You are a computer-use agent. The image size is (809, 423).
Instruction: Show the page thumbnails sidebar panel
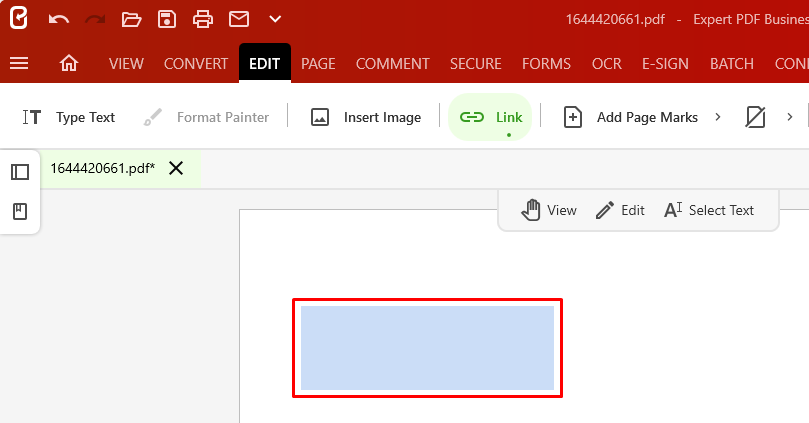pos(20,172)
